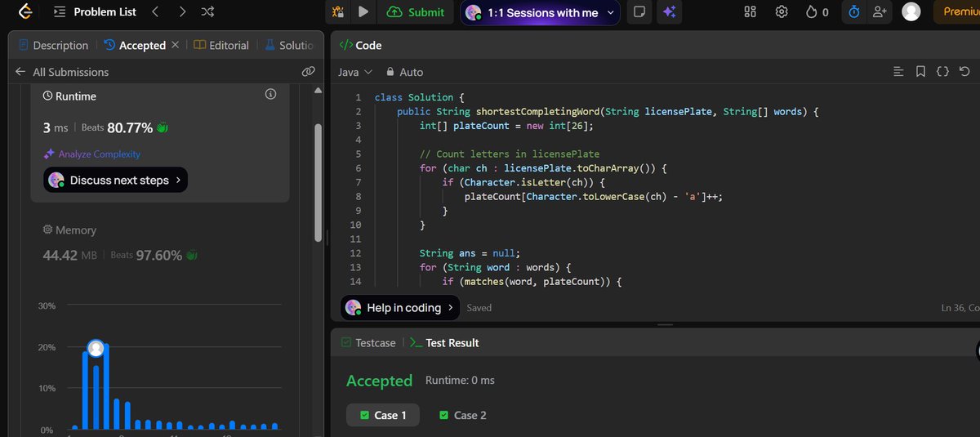Click Help in coding button

tap(400, 307)
